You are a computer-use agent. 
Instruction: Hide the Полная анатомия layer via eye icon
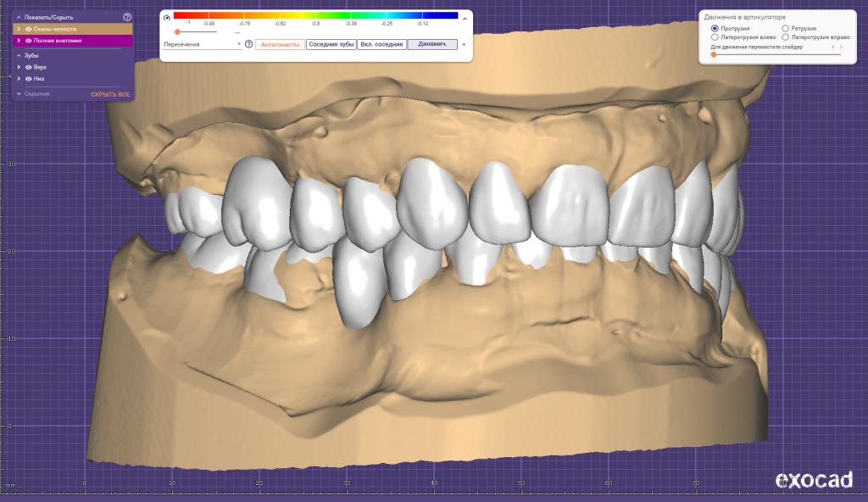(29, 40)
